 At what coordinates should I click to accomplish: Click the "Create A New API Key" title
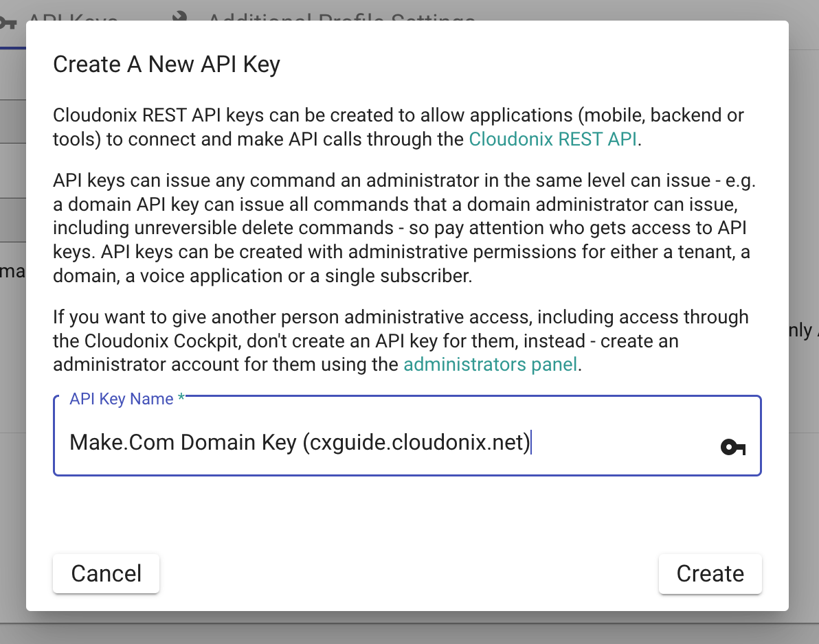(x=166, y=65)
